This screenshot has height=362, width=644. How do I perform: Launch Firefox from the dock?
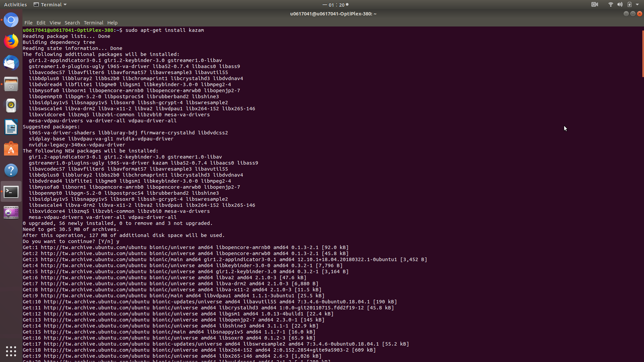11,41
